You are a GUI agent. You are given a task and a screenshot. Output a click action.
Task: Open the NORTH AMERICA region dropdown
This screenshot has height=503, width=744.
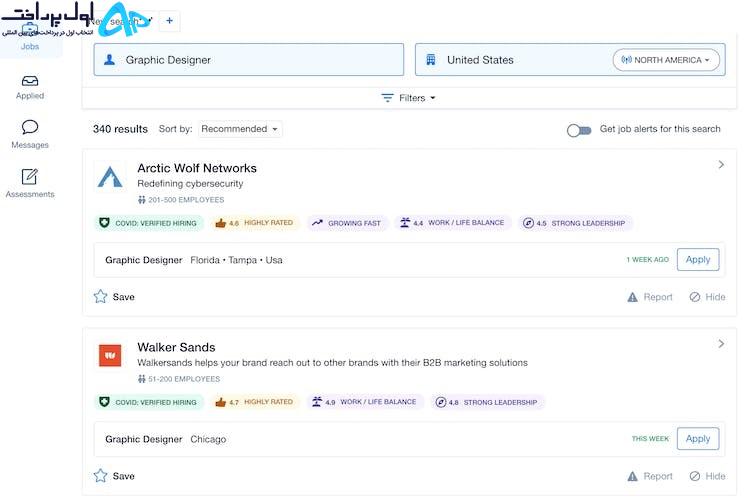(x=666, y=60)
